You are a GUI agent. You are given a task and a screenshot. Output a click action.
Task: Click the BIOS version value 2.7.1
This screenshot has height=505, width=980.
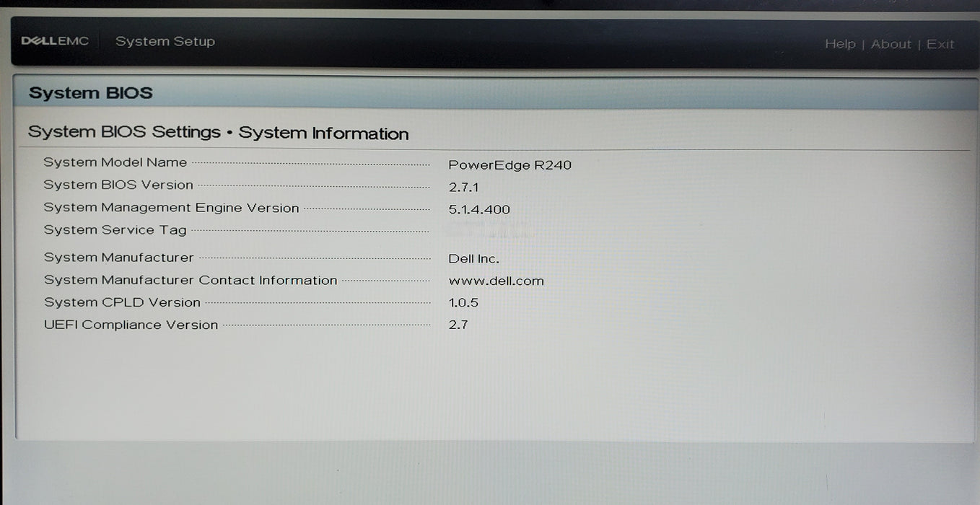click(x=463, y=187)
